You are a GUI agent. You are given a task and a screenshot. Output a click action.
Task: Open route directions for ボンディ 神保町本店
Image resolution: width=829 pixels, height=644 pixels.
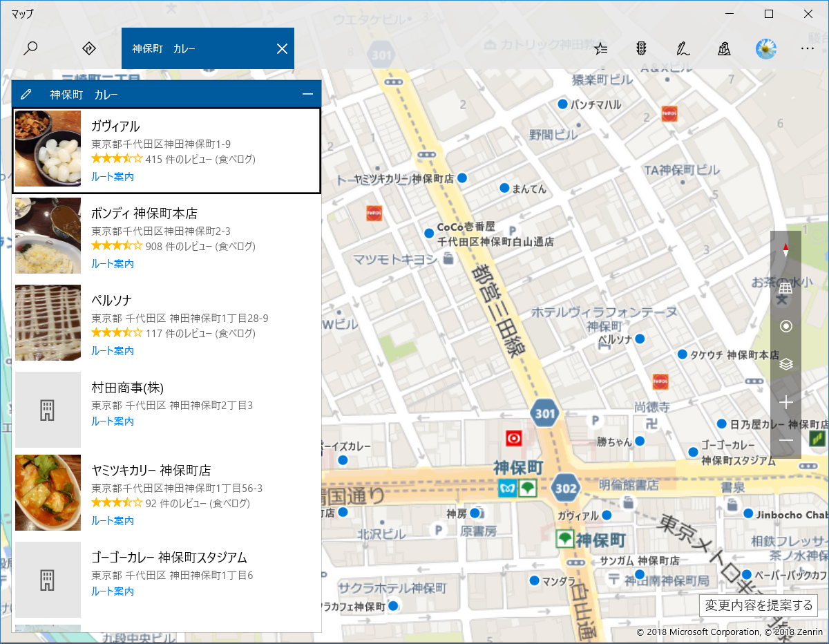pyautogui.click(x=113, y=263)
